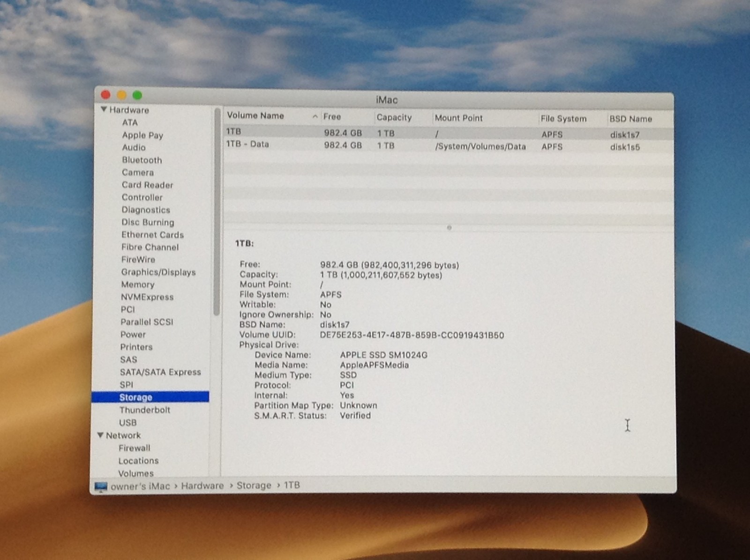Click the disk1s5 BSD name cell
This screenshot has height=560, width=750.
click(625, 147)
